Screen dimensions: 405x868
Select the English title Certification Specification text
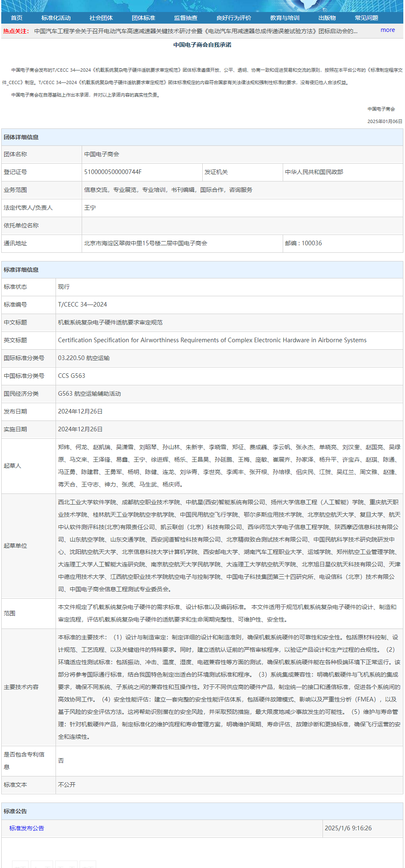(212, 340)
